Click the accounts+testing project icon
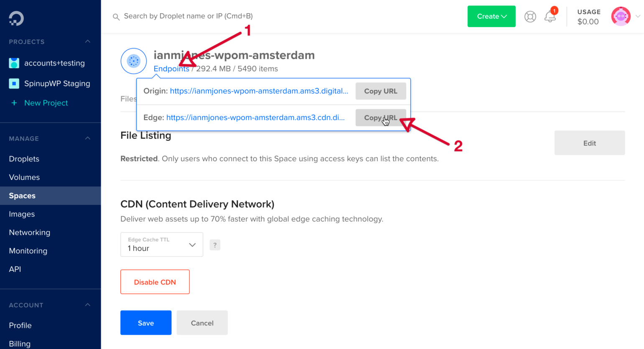The image size is (644, 349). pyautogui.click(x=14, y=63)
